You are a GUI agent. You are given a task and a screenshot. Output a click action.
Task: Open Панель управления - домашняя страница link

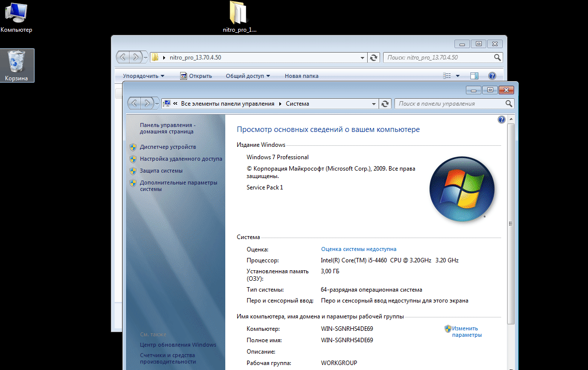[168, 128]
